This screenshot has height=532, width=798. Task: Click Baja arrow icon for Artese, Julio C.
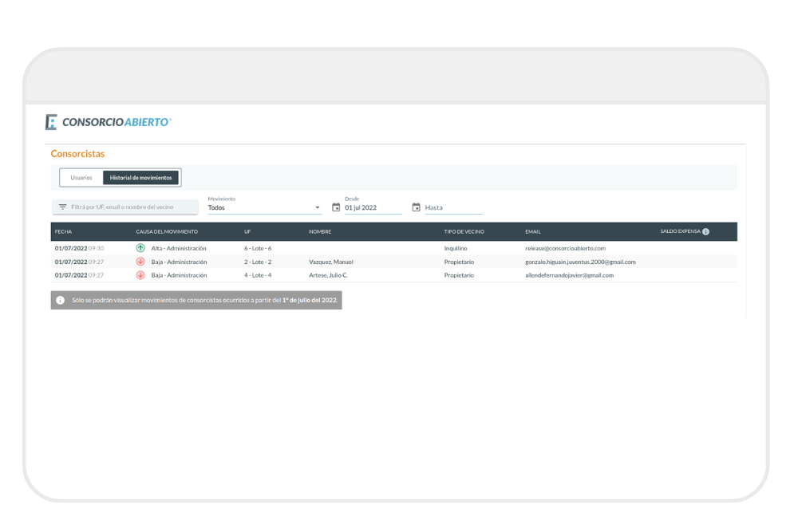point(140,275)
